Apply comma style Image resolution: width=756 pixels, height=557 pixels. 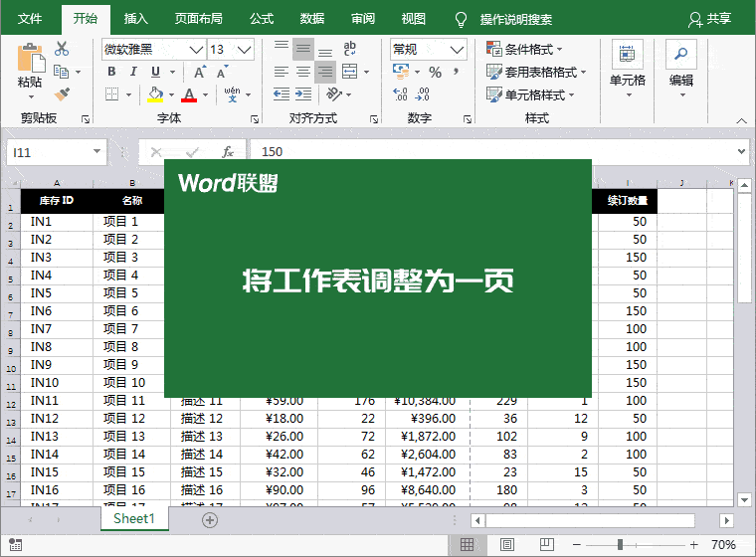(456, 72)
